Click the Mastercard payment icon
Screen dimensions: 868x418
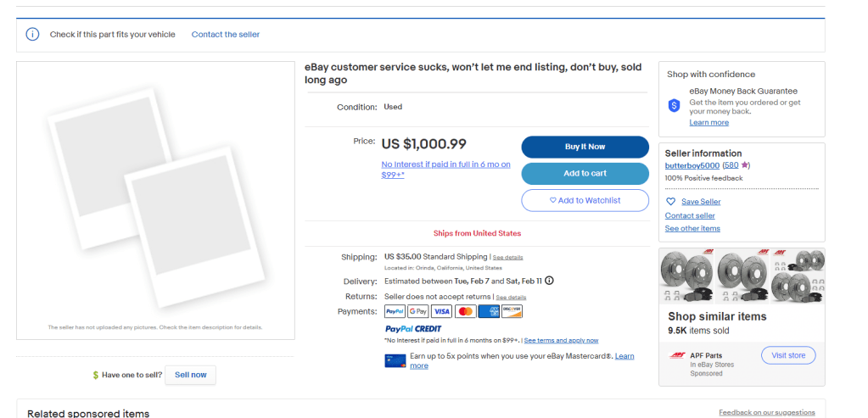465,311
